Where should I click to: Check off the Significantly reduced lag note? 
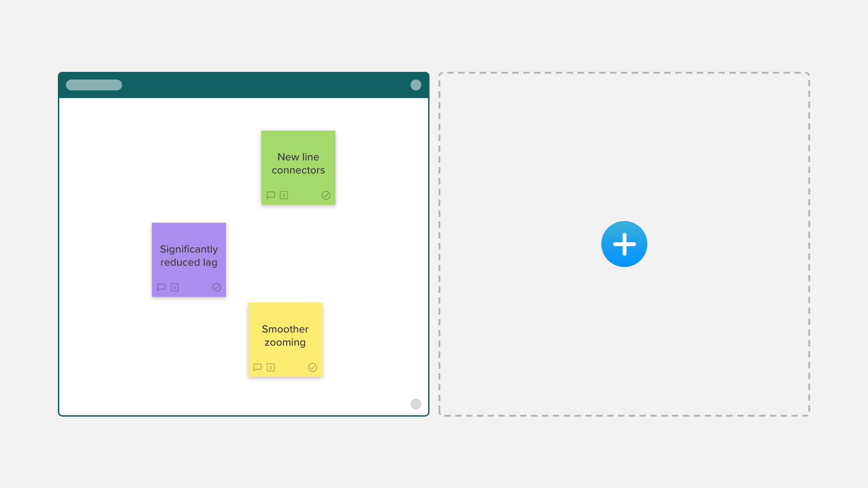point(217,287)
